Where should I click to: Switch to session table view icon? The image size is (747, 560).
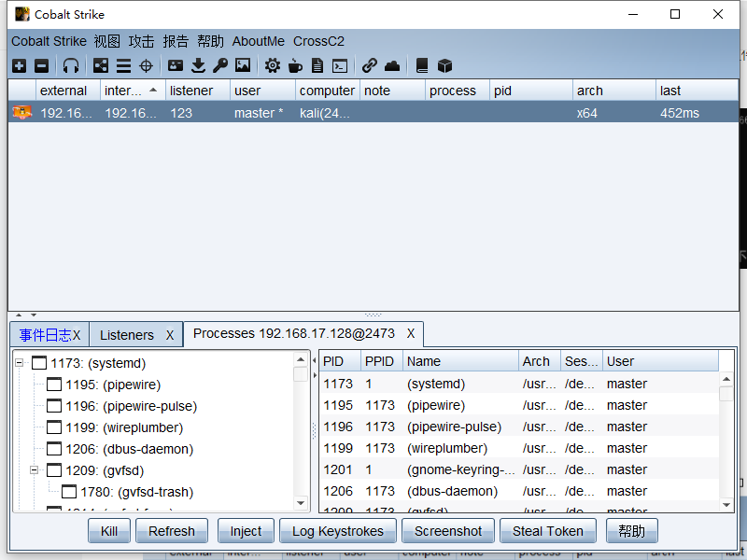pyautogui.click(x=123, y=65)
